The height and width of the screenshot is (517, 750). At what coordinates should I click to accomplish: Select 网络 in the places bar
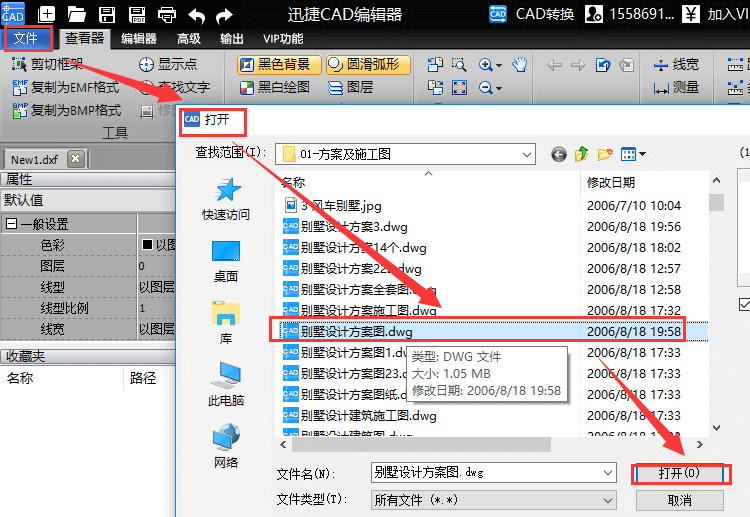[226, 446]
